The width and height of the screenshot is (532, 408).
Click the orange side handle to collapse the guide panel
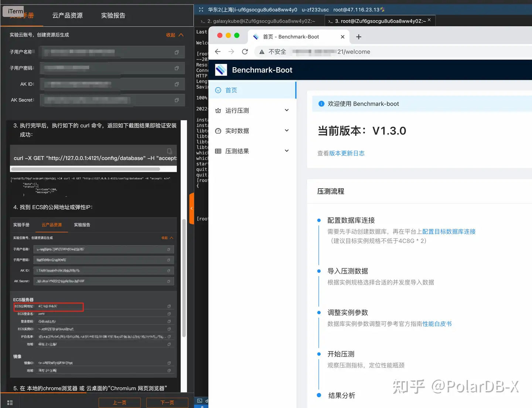coord(191,208)
